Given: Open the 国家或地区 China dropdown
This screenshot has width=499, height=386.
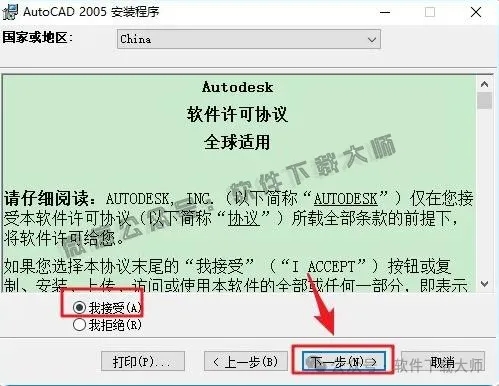Looking at the screenshot, I should point(249,39).
